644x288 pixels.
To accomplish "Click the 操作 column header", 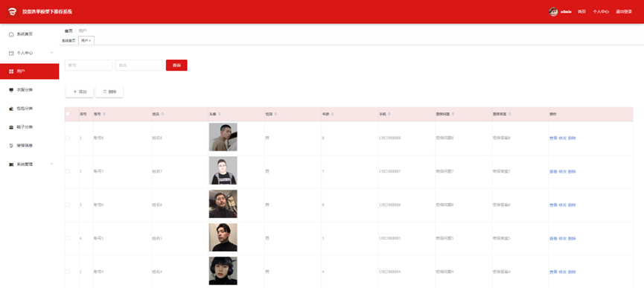I will tap(553, 114).
